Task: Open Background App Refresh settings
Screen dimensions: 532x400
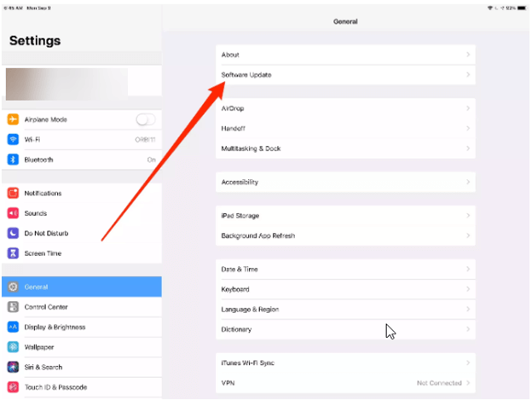Action: [345, 235]
